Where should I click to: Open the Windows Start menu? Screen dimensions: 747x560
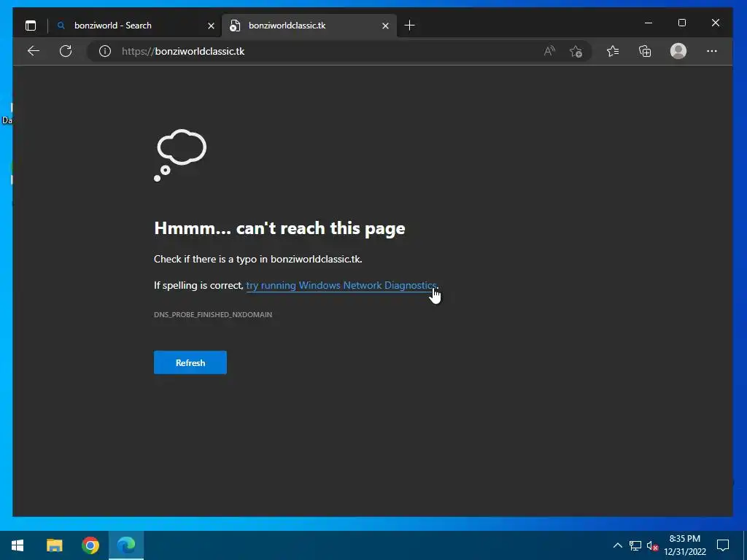(x=18, y=545)
